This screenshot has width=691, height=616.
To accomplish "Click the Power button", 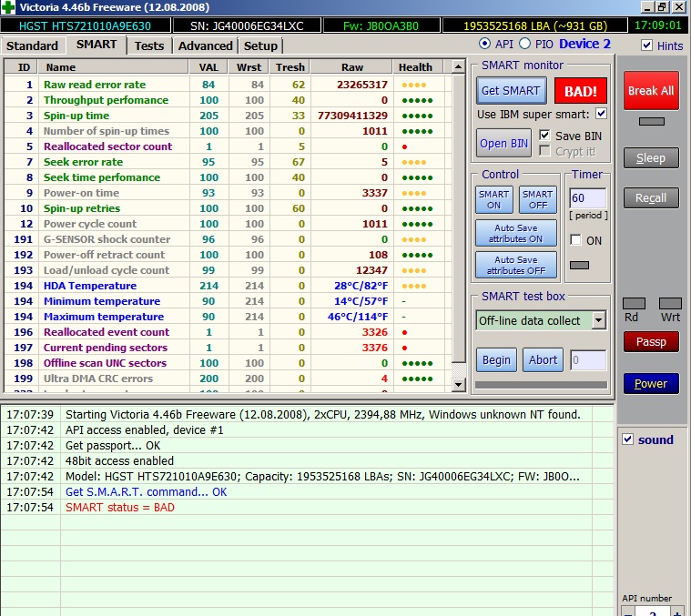I will [651, 383].
